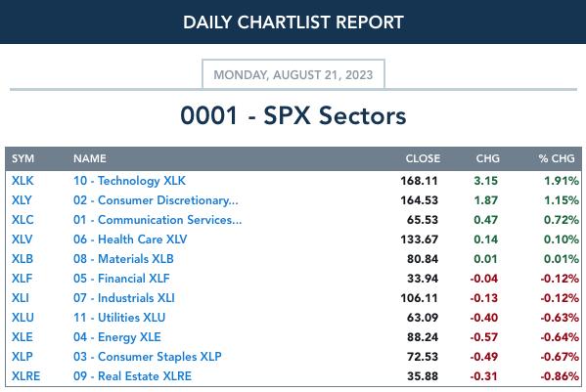Image resolution: width=586 pixels, height=392 pixels.
Task: Open 05 - Financial XLF link
Action: pos(121,279)
